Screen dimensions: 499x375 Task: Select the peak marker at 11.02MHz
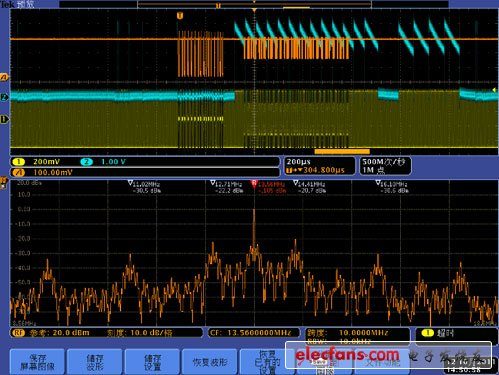pyautogui.click(x=130, y=183)
